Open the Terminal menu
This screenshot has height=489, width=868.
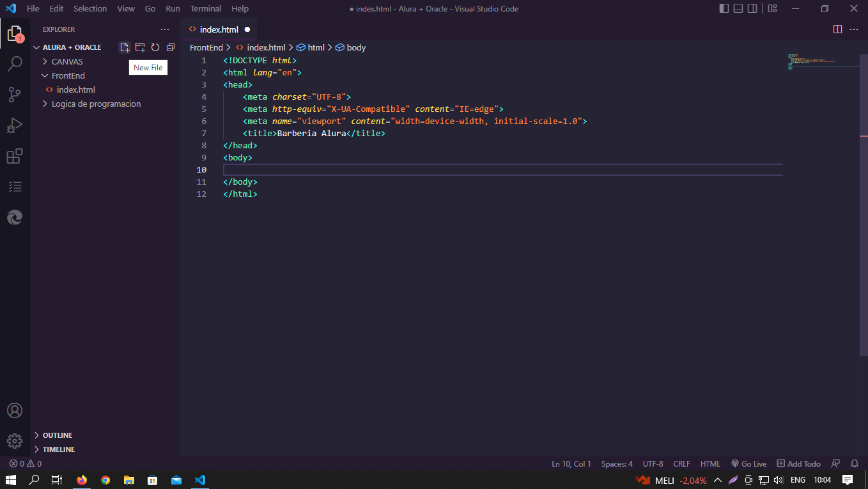click(x=206, y=8)
